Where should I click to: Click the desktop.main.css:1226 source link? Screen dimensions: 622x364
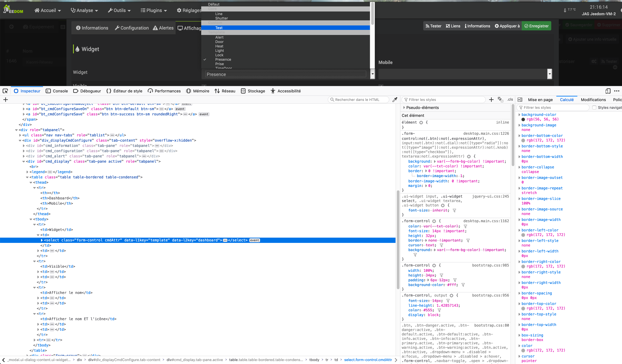[x=486, y=134]
